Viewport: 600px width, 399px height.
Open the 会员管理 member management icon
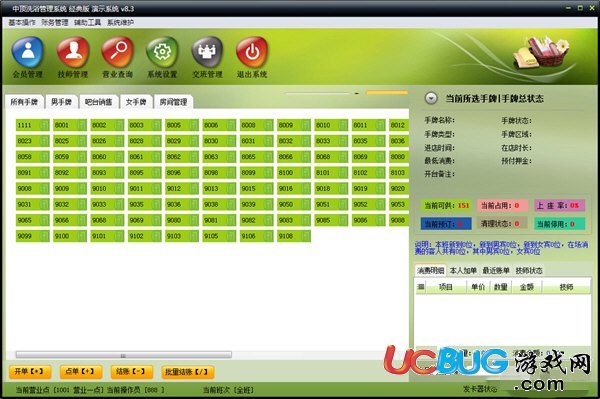[x=28, y=53]
